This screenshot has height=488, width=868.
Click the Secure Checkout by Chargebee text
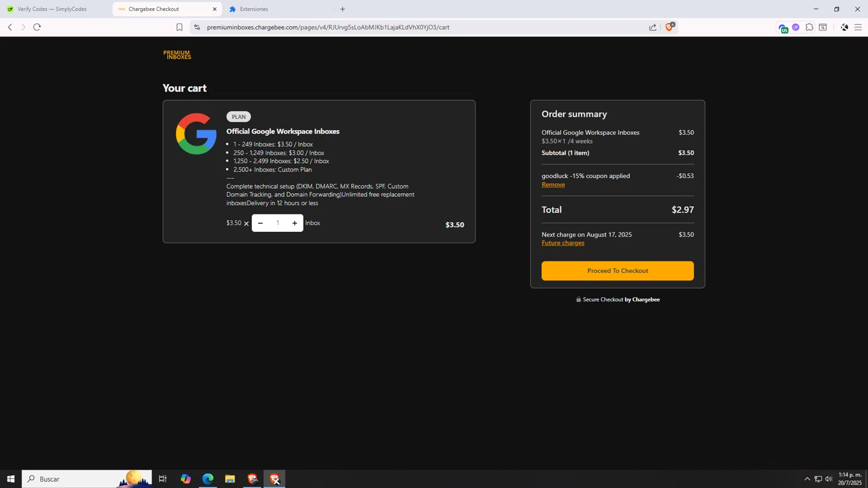[618, 300]
